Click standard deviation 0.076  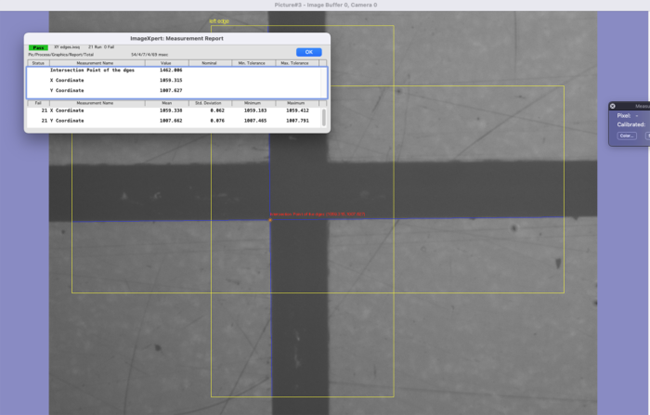point(217,121)
